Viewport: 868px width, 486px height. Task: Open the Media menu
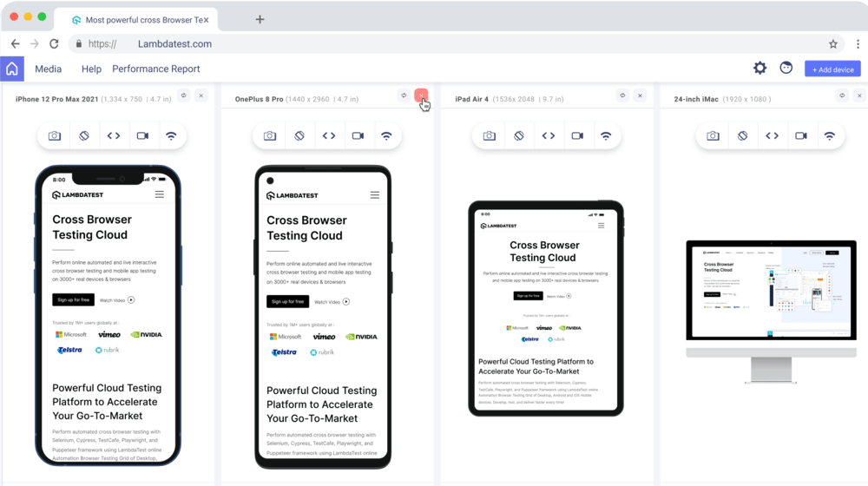(48, 69)
